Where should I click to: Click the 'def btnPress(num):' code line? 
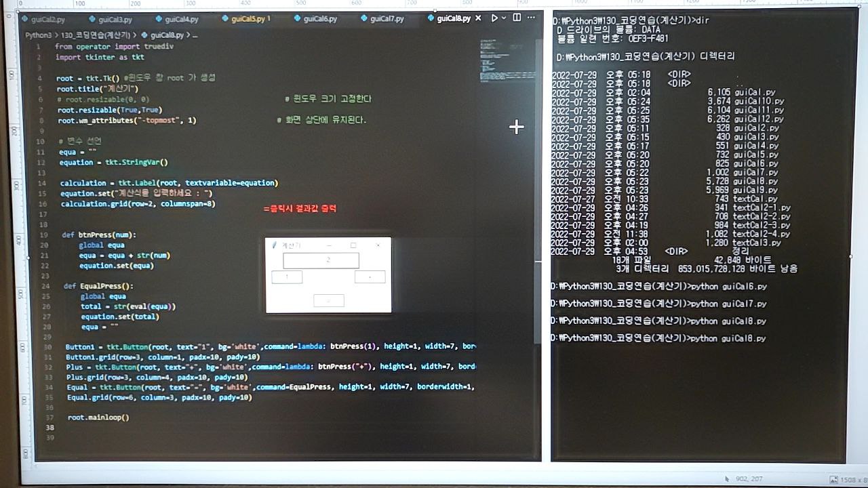99,235
